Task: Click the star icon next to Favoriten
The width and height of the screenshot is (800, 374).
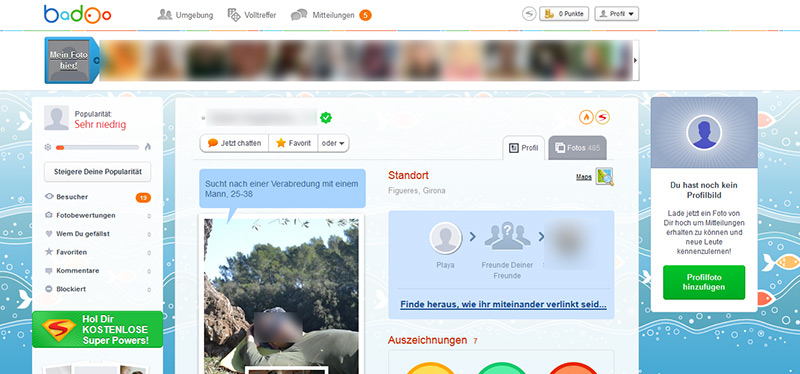Action: tap(49, 252)
